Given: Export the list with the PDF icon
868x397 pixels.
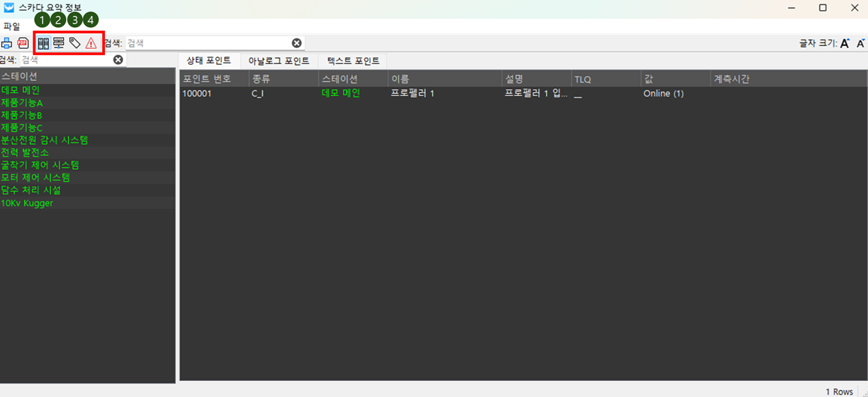Looking at the screenshot, I should coord(23,43).
